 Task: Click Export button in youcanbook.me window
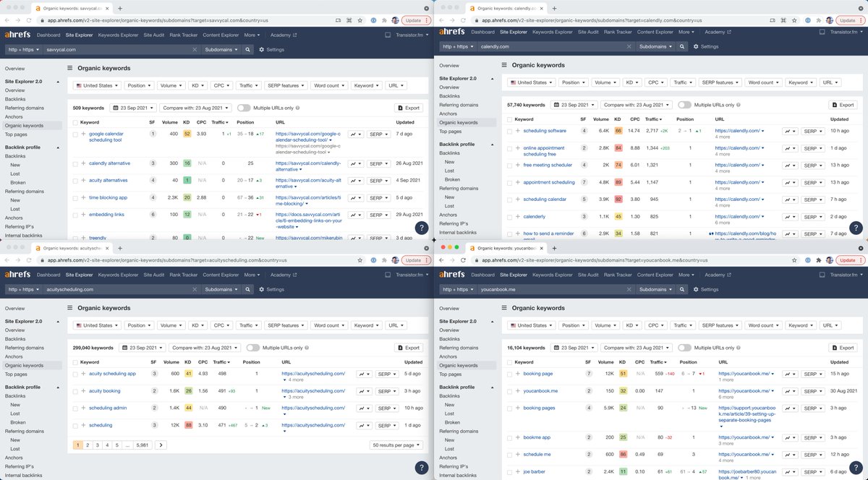coord(843,348)
